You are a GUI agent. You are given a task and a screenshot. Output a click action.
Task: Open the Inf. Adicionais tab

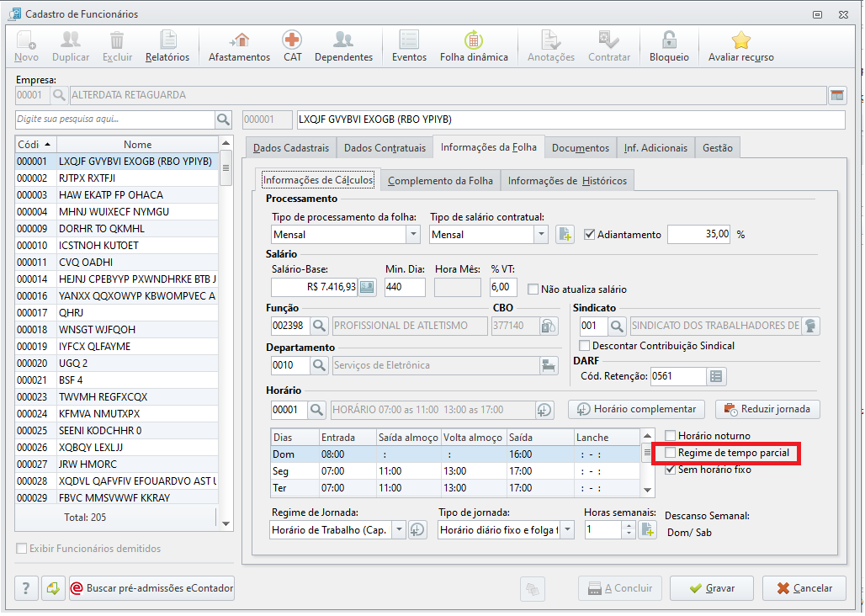pos(655,148)
